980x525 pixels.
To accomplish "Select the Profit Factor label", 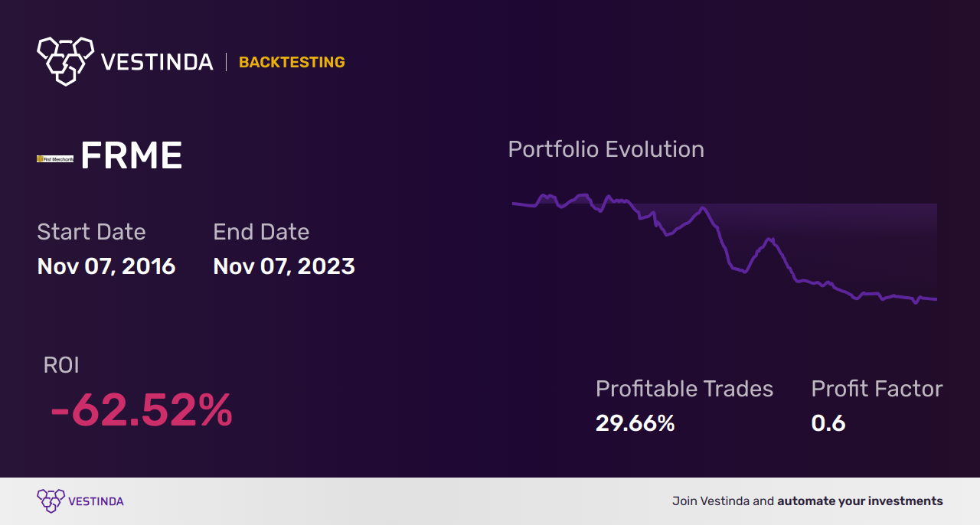I will coord(877,389).
